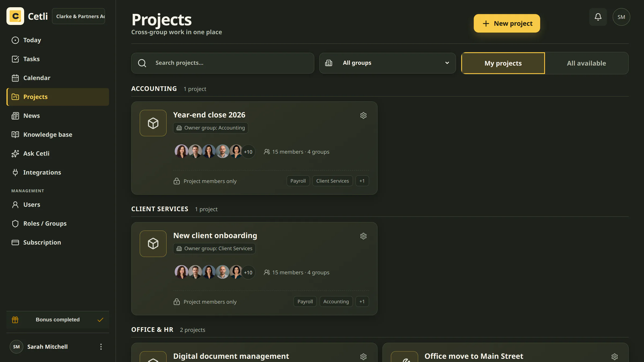Expand +1 groups on New client onboarding card

click(x=362, y=302)
